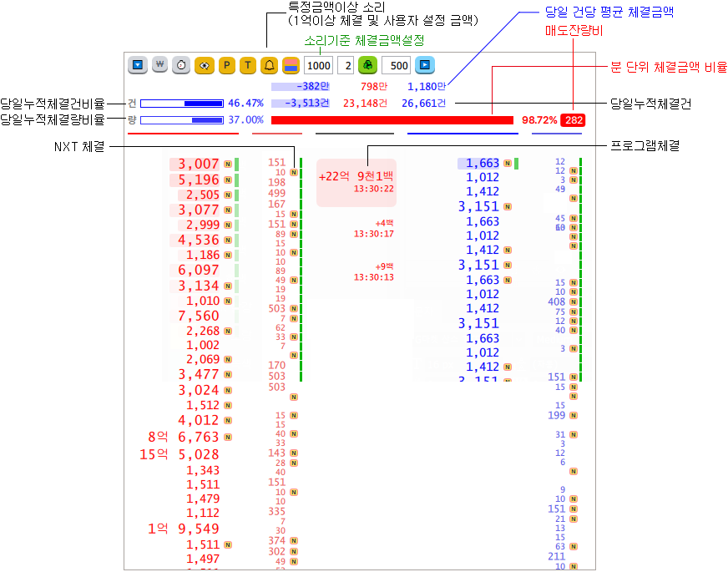Viewport: 728px width, 572px height.
Task: Click the 37.00% volume ratio bar
Action: [x=181, y=120]
